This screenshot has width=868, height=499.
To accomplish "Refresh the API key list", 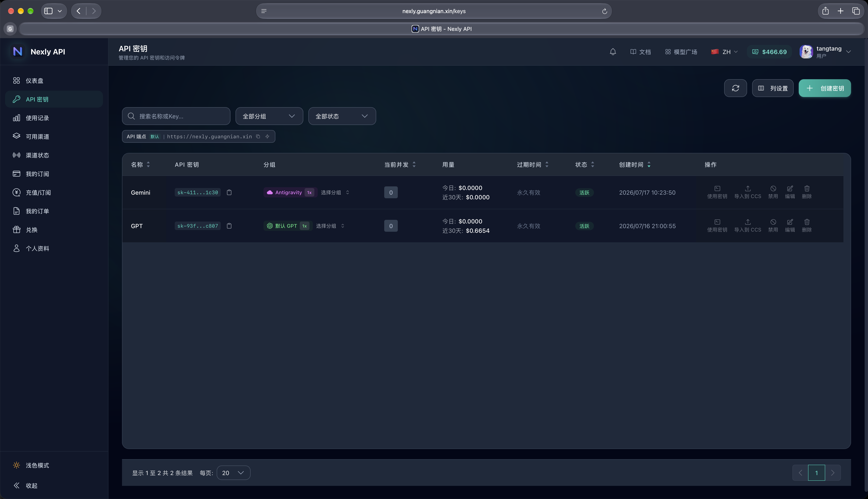I will (x=735, y=88).
